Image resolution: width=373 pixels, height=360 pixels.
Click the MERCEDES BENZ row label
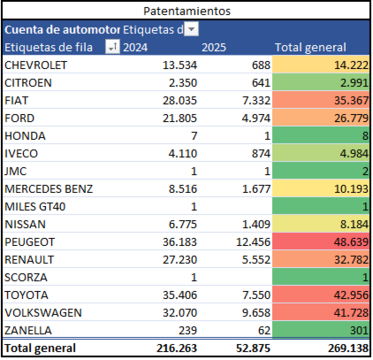pos(49,189)
